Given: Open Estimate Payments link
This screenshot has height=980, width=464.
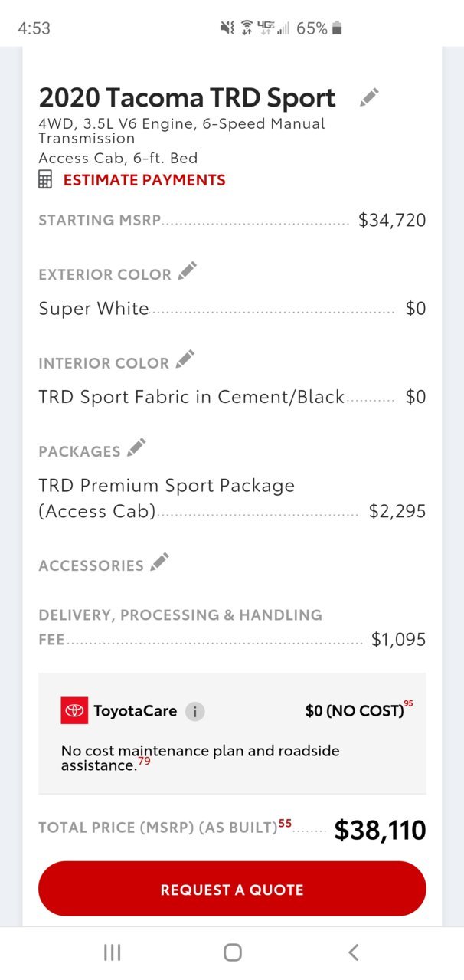Looking at the screenshot, I should pos(144,180).
